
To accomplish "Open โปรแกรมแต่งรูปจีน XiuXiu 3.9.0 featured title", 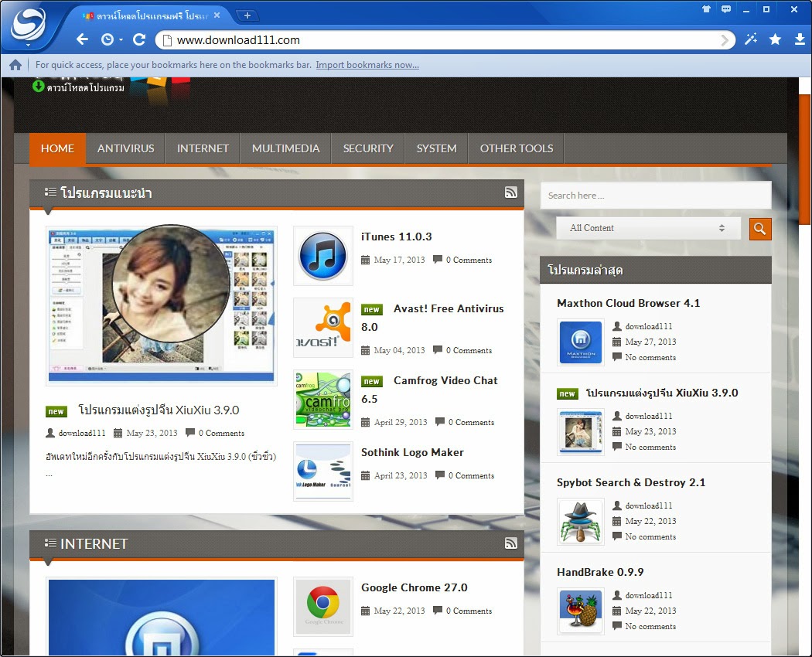I will [x=159, y=410].
